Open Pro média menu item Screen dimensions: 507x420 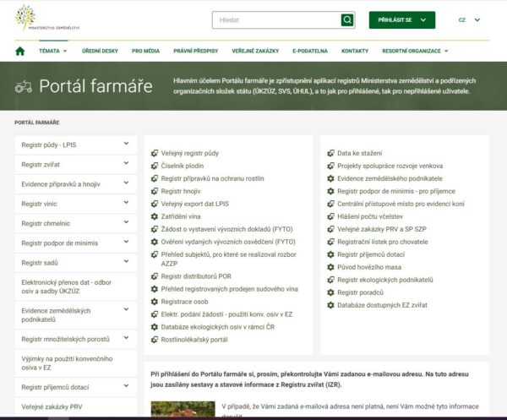coord(146,51)
